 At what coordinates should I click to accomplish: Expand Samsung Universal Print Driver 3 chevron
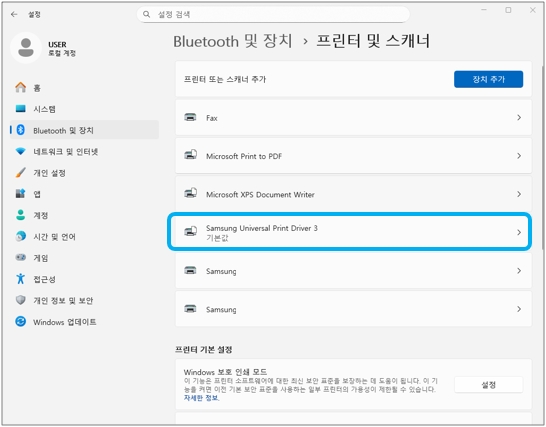(519, 232)
